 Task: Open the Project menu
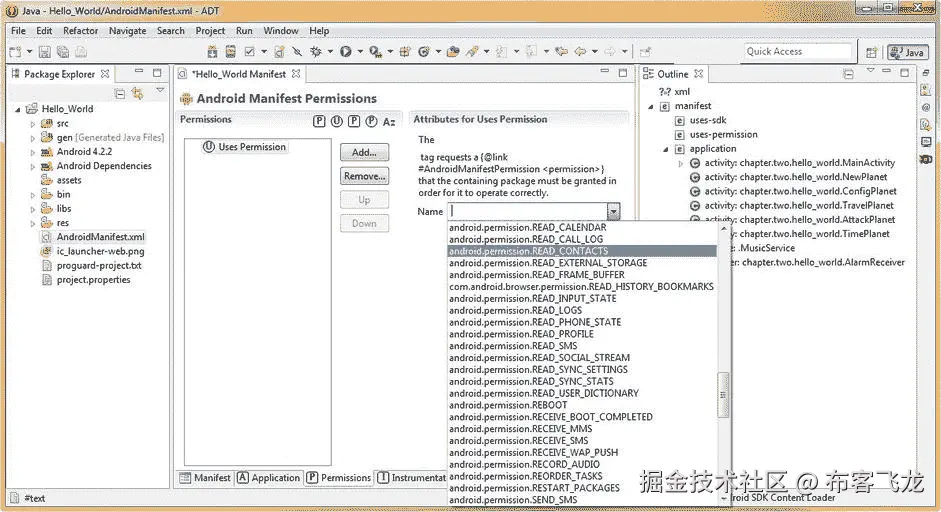pyautogui.click(x=211, y=31)
